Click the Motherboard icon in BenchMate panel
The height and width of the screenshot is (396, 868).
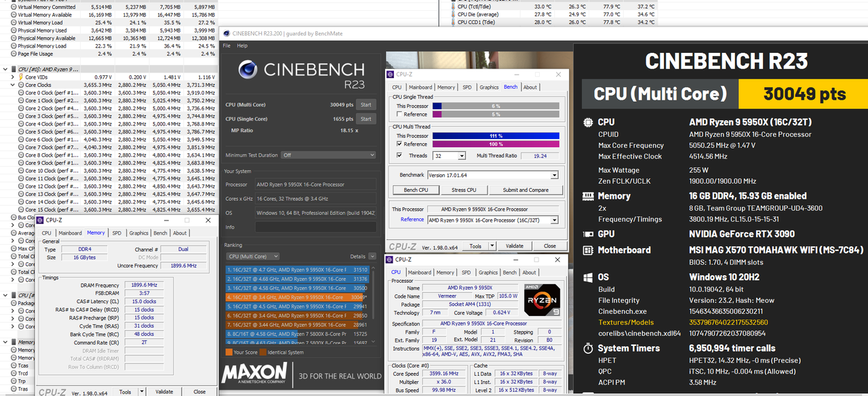point(587,250)
